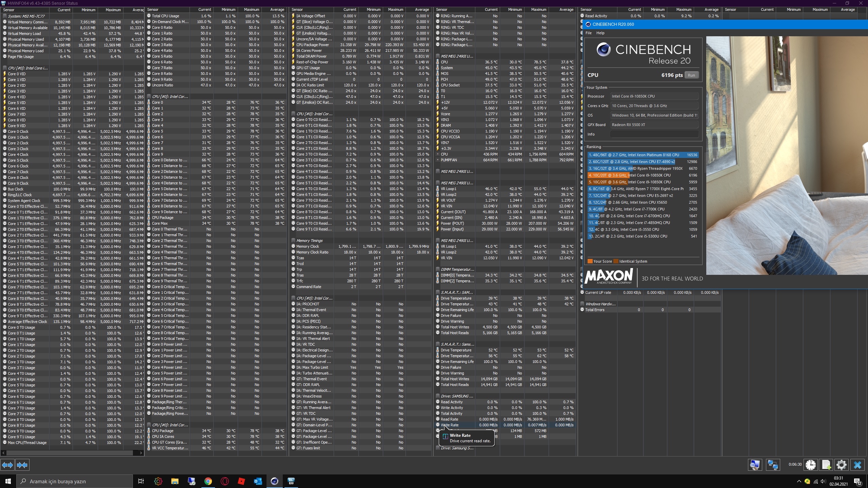This screenshot has height=488, width=868.
Task: Select highlighted ranking entry scoring 6196
Action: tap(643, 175)
